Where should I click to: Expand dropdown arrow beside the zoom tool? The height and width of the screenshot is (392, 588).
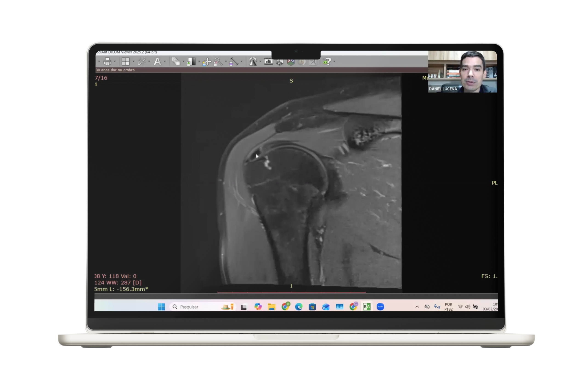coord(226,61)
